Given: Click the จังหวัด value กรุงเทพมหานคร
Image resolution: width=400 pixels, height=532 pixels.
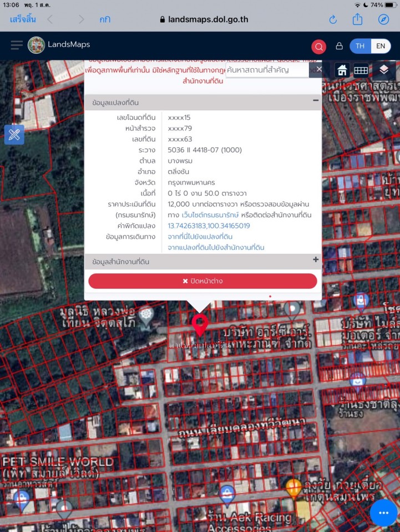Looking at the screenshot, I should [191, 182].
